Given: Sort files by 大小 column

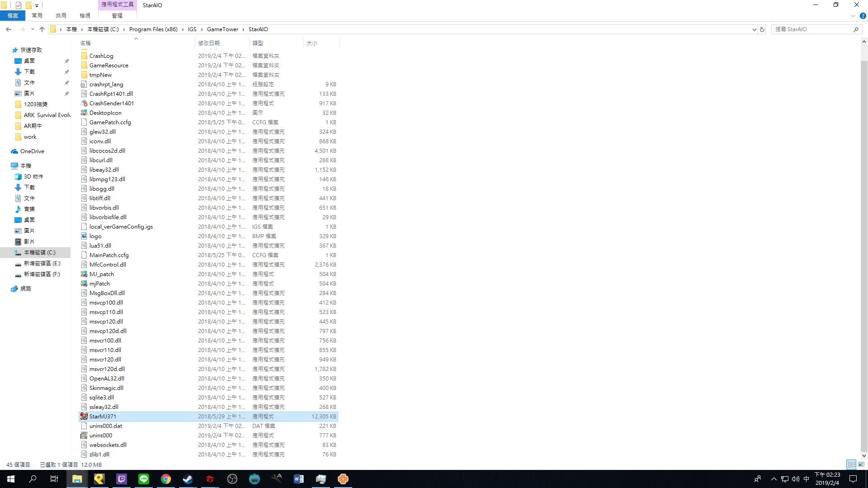Looking at the screenshot, I should (x=321, y=43).
